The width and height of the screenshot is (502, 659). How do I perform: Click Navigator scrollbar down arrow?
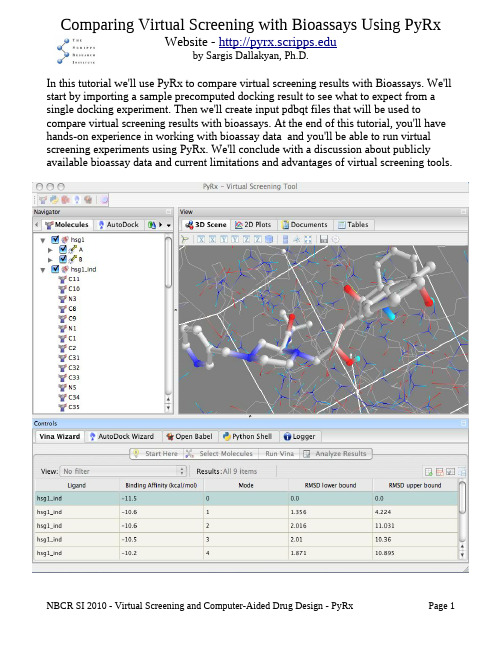(x=168, y=407)
